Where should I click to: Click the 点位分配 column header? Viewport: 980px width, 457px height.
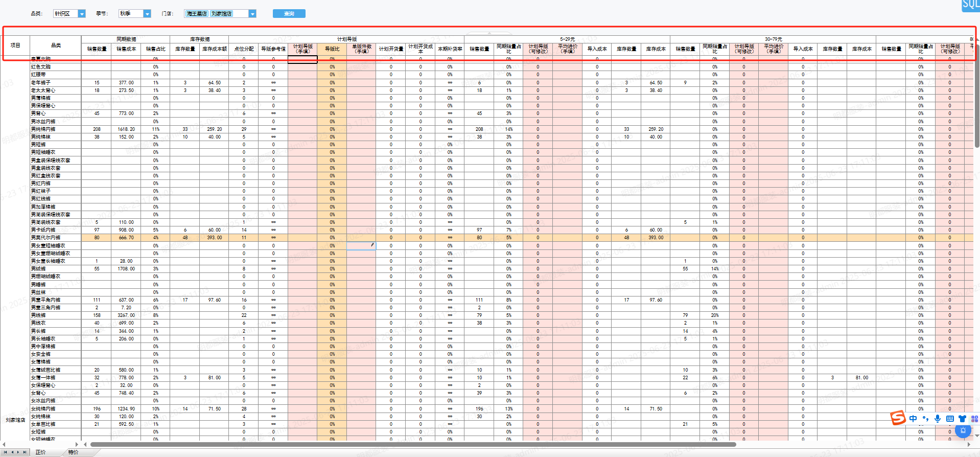click(244, 49)
